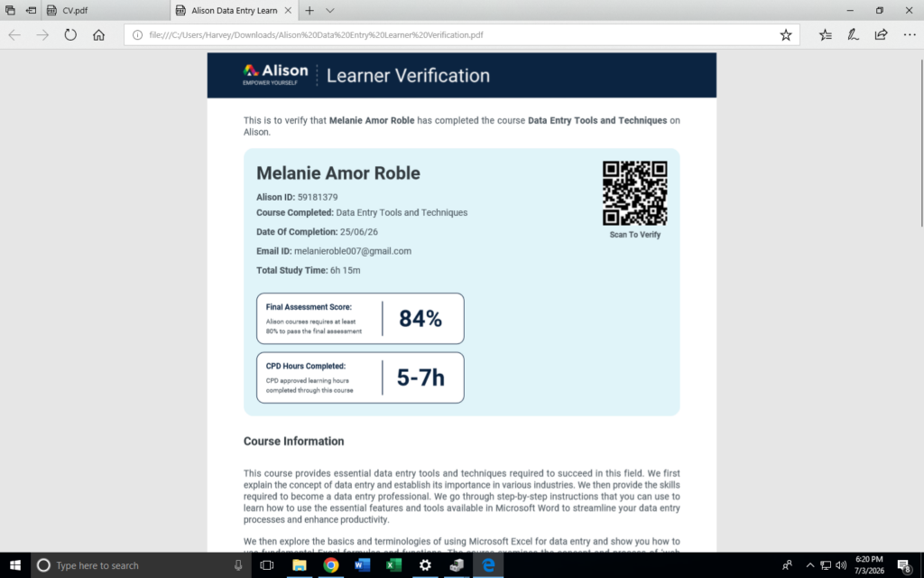Click the 84% assessment score
The width and height of the screenshot is (924, 578).
pos(420,319)
